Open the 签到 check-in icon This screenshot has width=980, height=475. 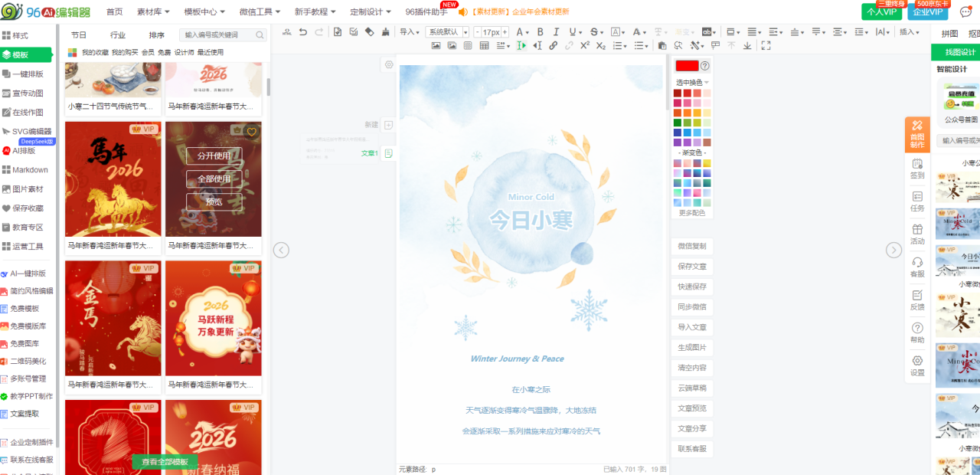917,168
